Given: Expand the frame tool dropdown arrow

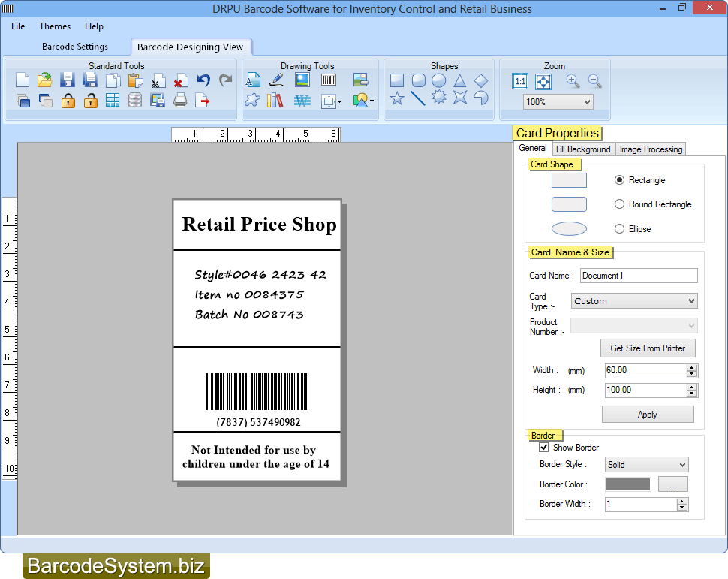Looking at the screenshot, I should click(340, 101).
